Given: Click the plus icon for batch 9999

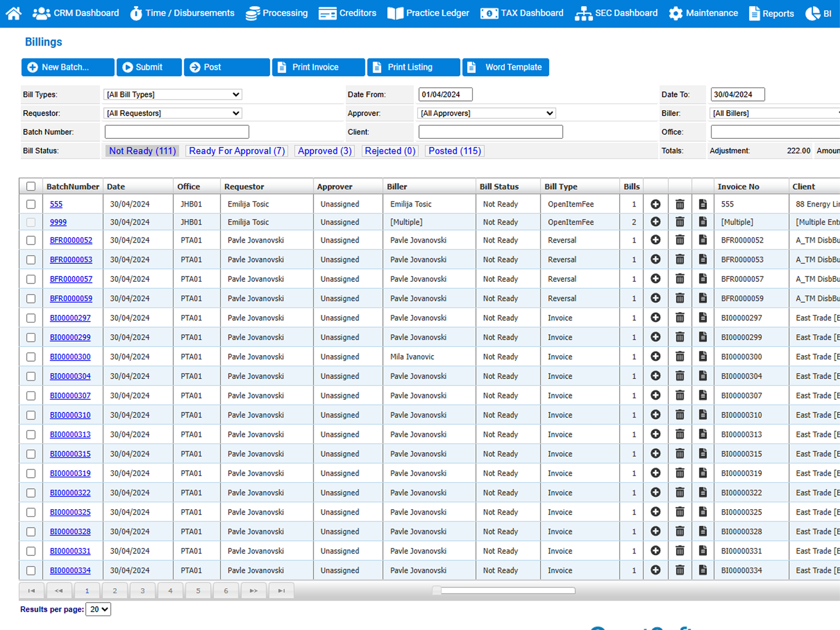Looking at the screenshot, I should pos(656,222).
